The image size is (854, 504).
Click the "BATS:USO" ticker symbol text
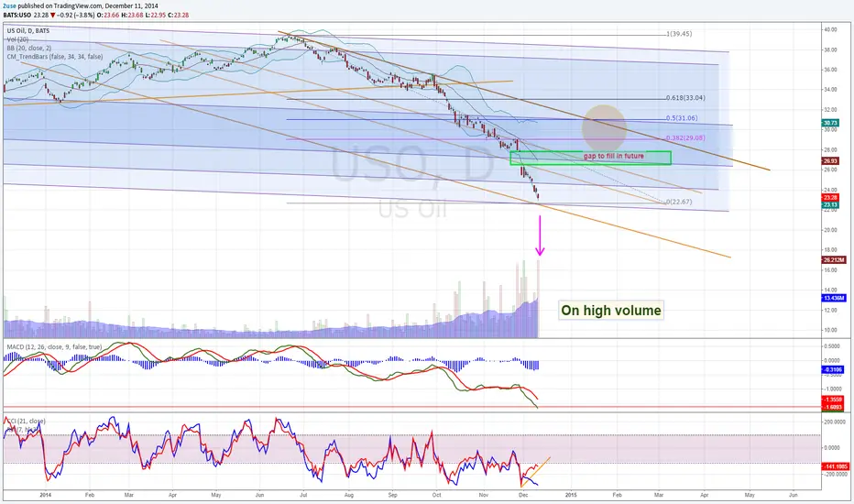pos(16,15)
